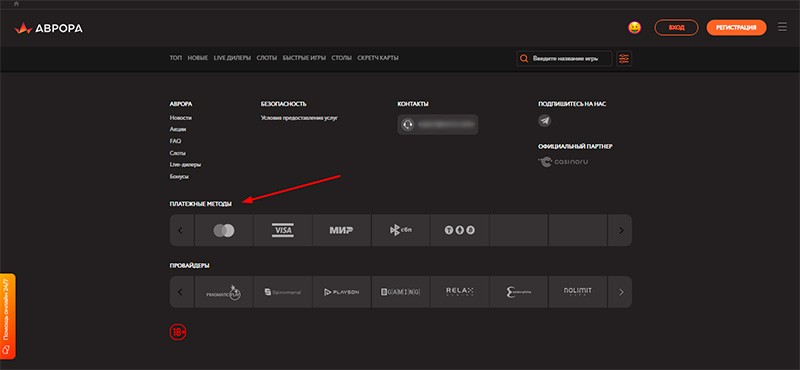Select the cryptocurrency payment icons
Viewport: 800px width, 370px height.
[459, 231]
